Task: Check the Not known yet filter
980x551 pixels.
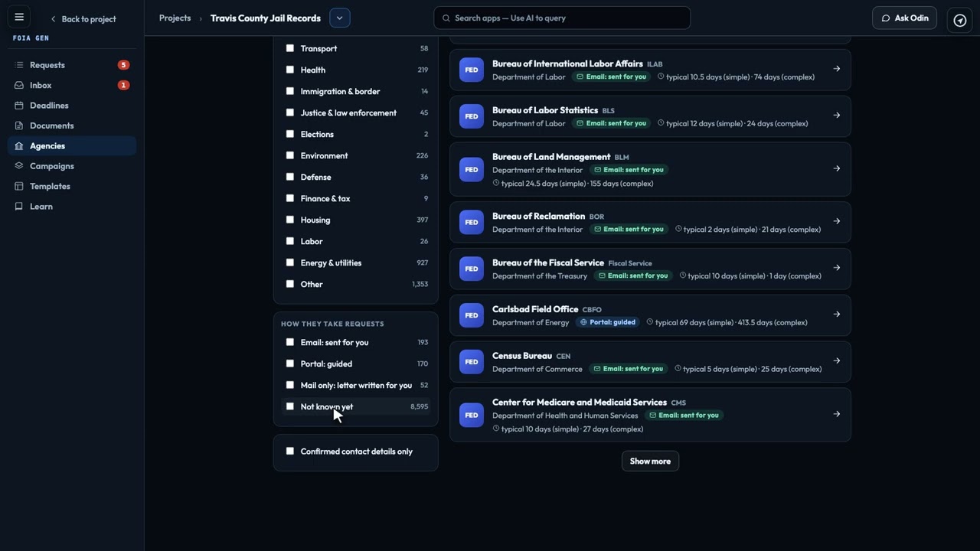Action: pos(290,406)
